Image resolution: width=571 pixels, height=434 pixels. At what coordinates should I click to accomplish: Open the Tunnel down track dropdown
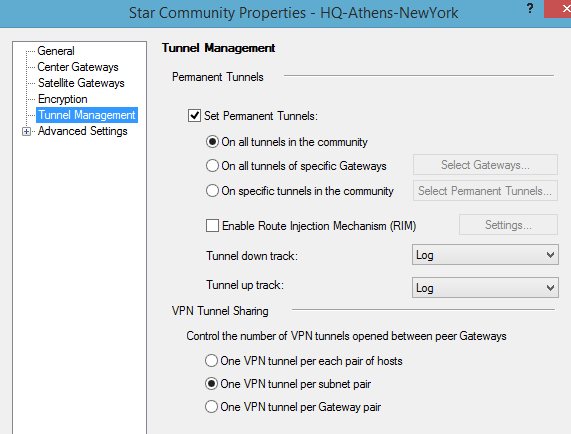(x=485, y=255)
